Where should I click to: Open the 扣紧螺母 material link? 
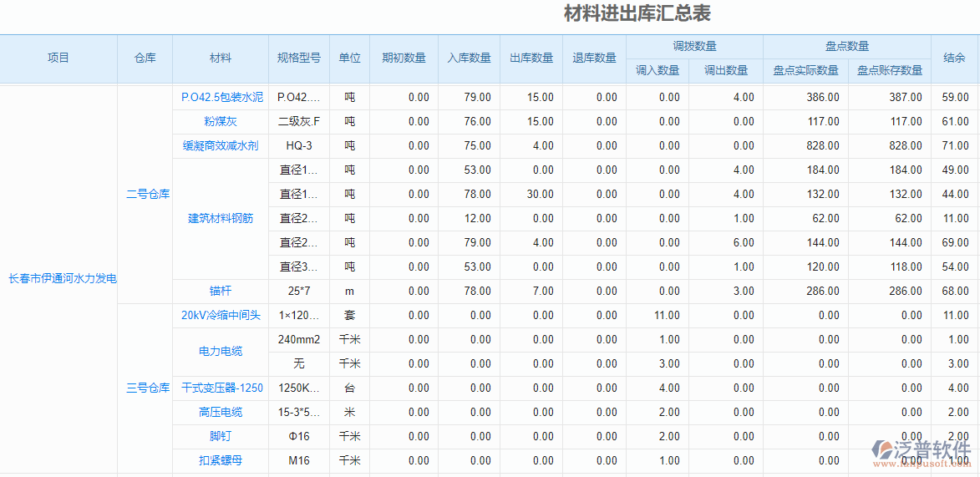(221, 461)
